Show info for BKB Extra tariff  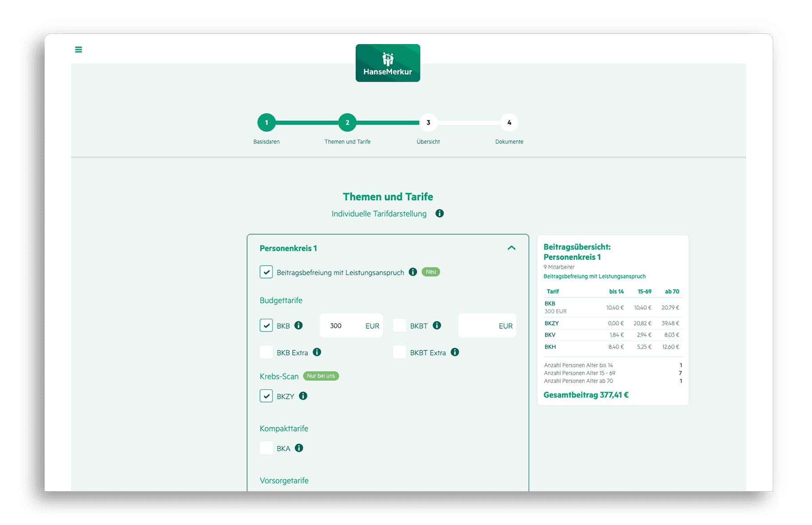click(317, 352)
